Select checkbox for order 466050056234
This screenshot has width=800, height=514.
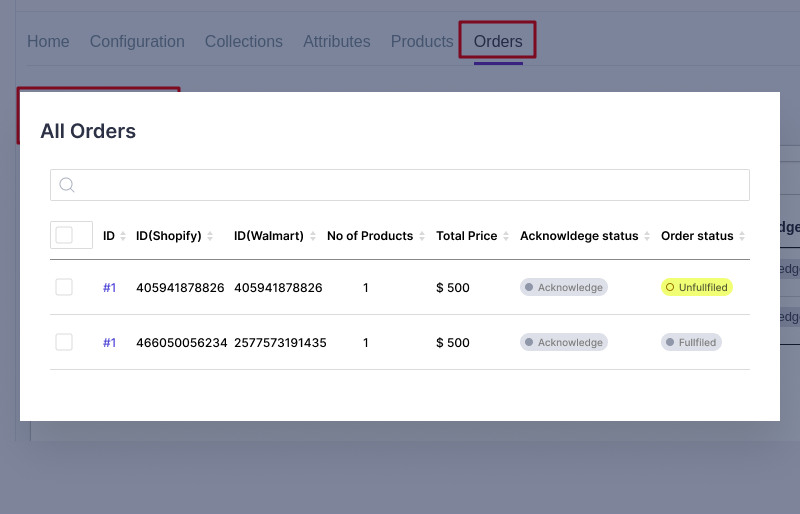pyautogui.click(x=64, y=342)
